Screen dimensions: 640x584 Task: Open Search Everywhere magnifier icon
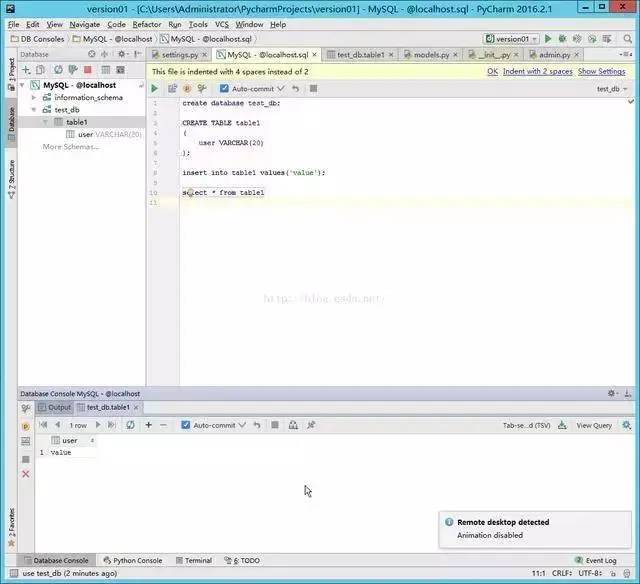pos(628,39)
